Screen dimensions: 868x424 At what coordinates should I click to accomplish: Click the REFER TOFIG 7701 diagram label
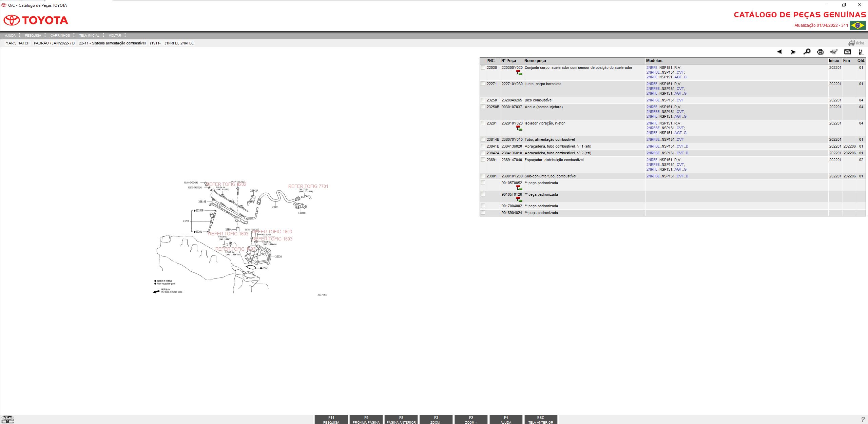coord(308,186)
